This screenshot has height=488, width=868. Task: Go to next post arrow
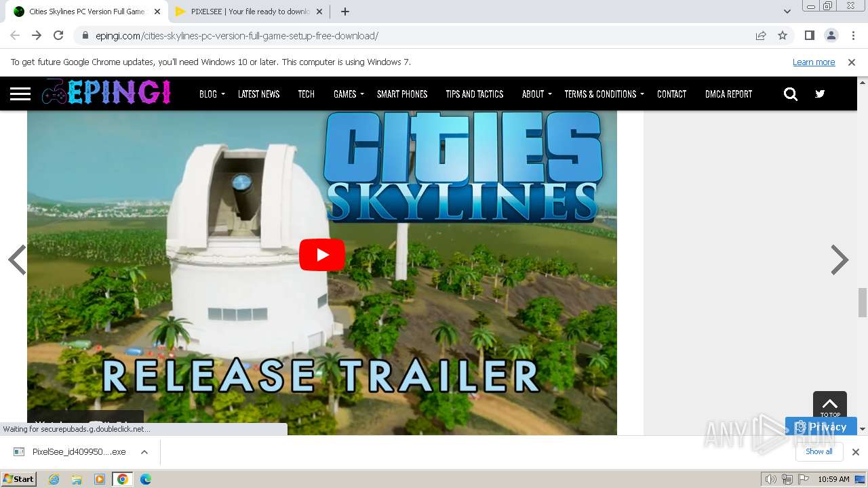click(840, 260)
